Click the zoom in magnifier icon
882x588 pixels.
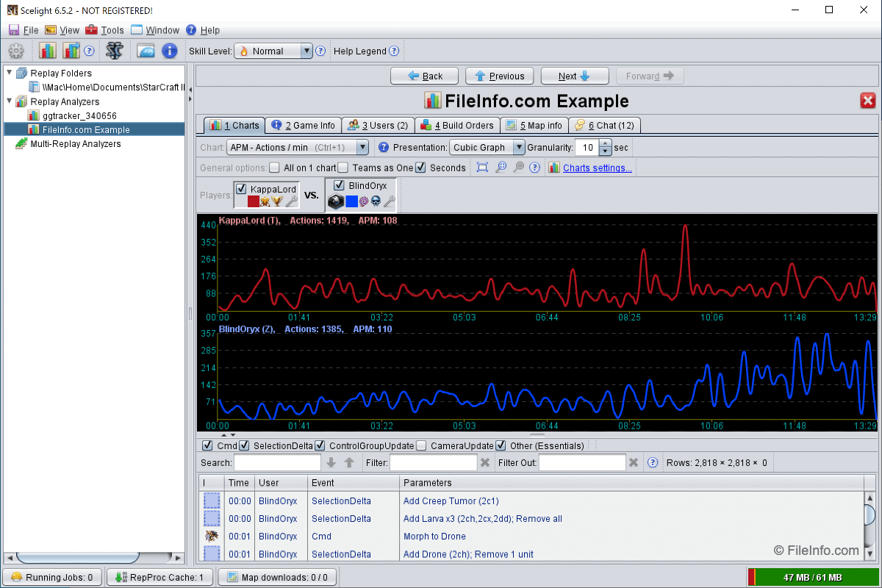[x=501, y=168]
